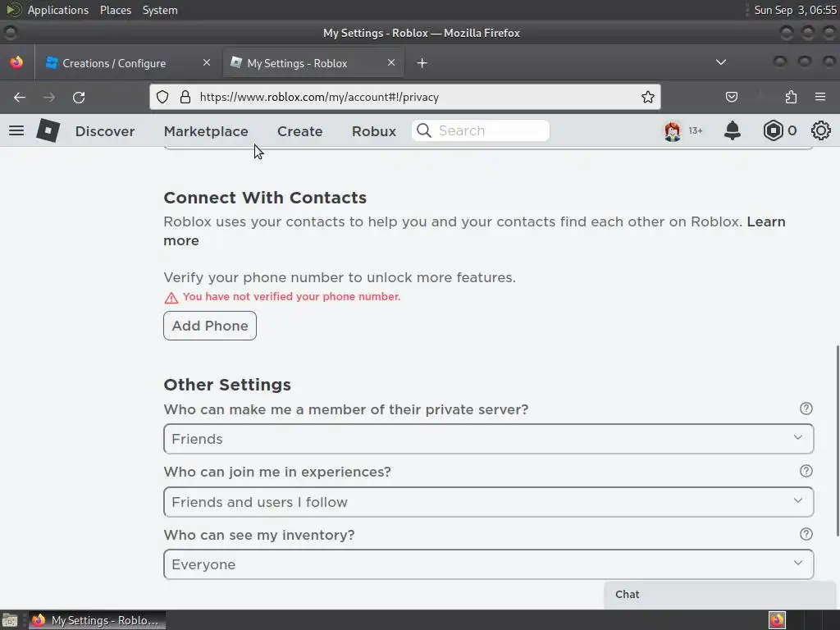Show help for inventory visibility setting

(x=806, y=534)
